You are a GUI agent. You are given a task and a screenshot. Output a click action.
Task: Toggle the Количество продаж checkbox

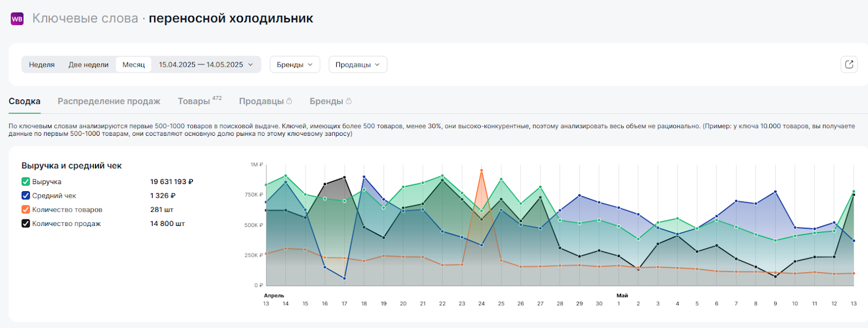click(25, 224)
